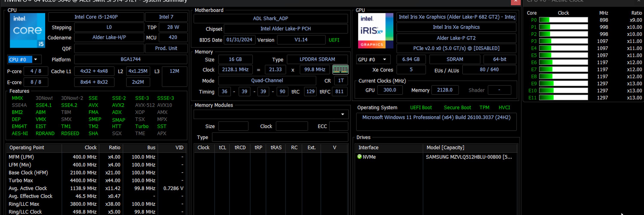Click the Model [Capacity] column header
The height and width of the screenshot is (215, 644).
click(x=470, y=148)
